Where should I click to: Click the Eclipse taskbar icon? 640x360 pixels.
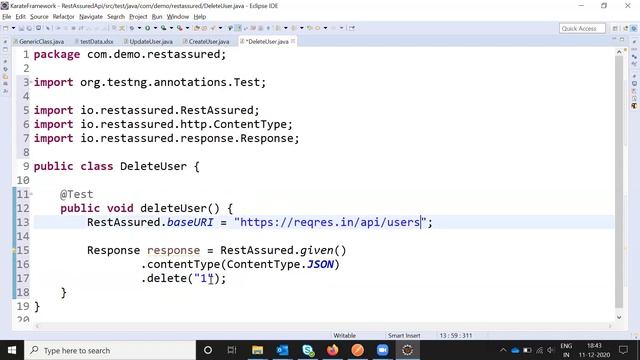tap(407, 350)
